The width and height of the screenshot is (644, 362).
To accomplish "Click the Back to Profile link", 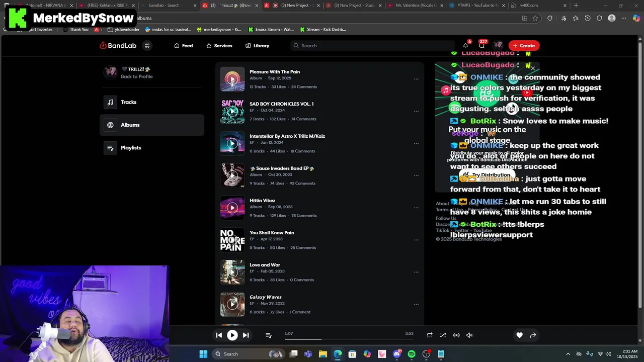I will click(136, 76).
